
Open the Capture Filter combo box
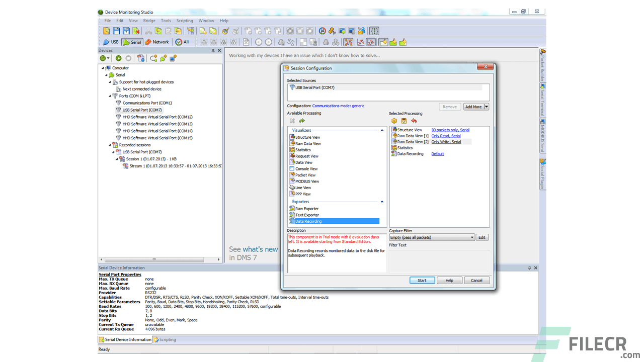tap(432, 237)
